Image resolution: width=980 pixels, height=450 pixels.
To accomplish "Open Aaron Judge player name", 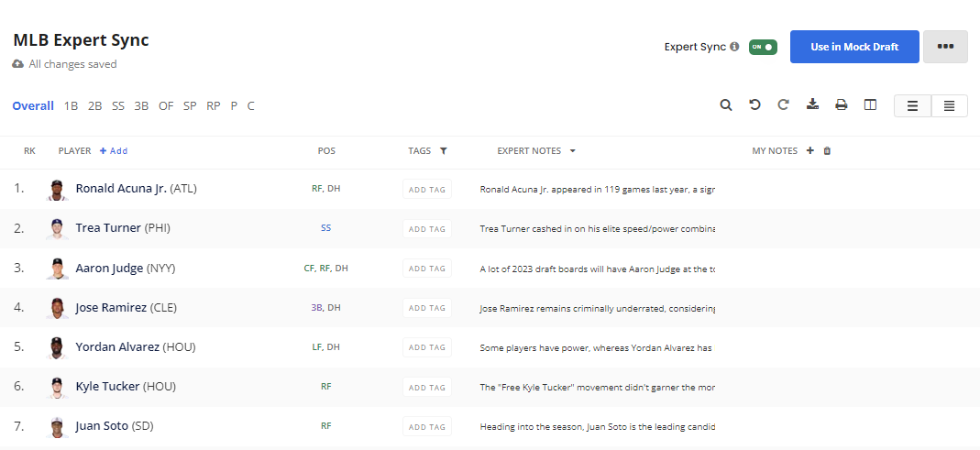I will click(109, 268).
